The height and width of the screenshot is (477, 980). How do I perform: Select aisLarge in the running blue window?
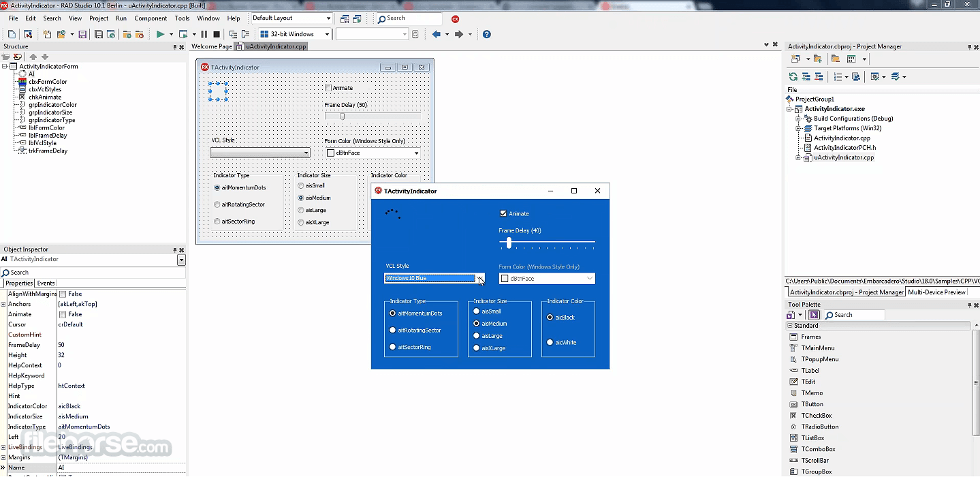[x=477, y=336]
